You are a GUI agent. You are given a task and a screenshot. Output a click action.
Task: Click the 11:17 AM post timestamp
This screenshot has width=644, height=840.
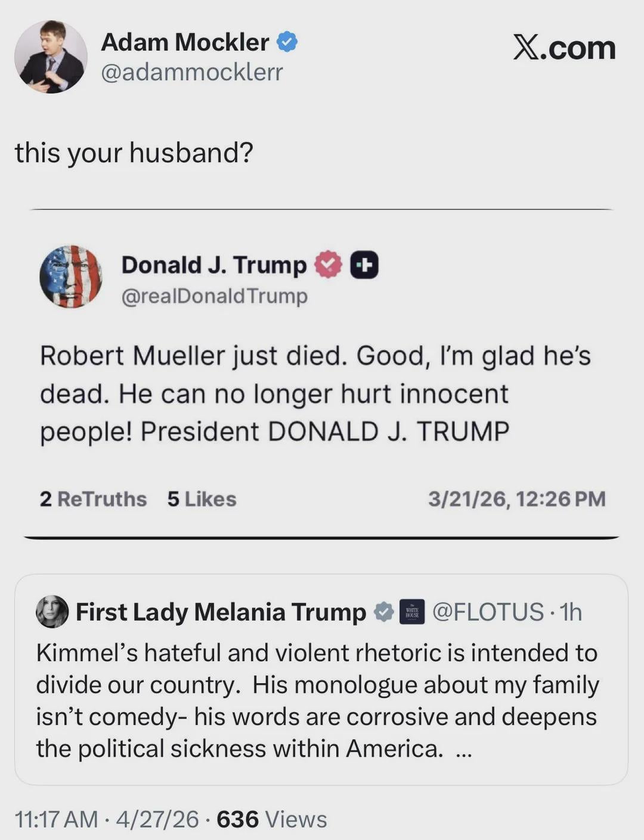tap(56, 820)
